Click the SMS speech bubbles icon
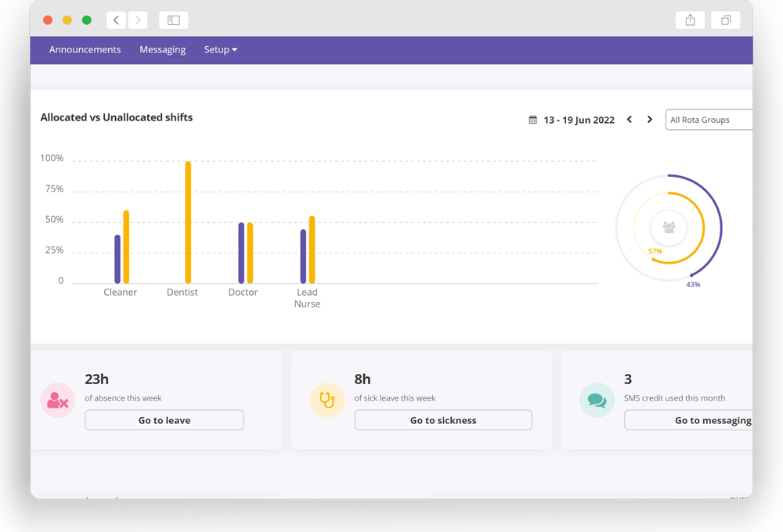The image size is (783, 532). 597,399
